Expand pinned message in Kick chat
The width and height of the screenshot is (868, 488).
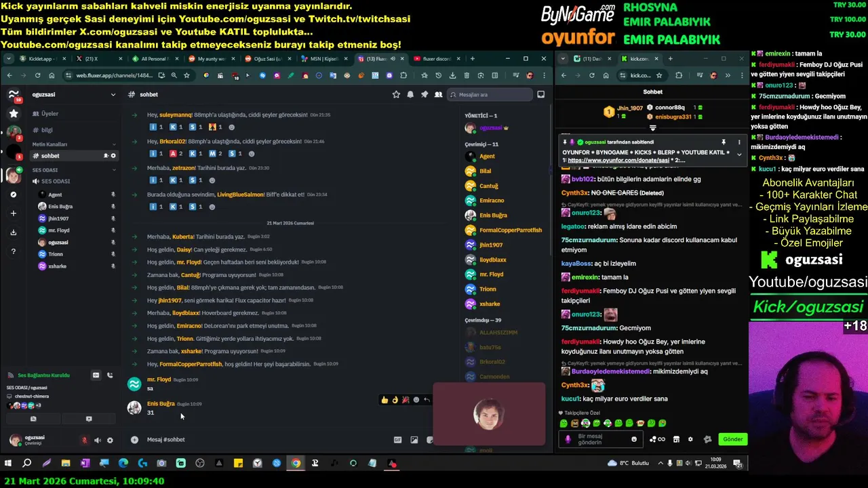click(x=739, y=155)
